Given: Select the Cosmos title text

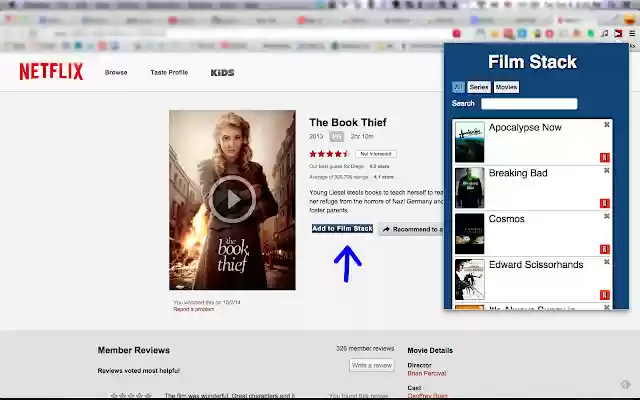Looking at the screenshot, I should (x=507, y=219).
